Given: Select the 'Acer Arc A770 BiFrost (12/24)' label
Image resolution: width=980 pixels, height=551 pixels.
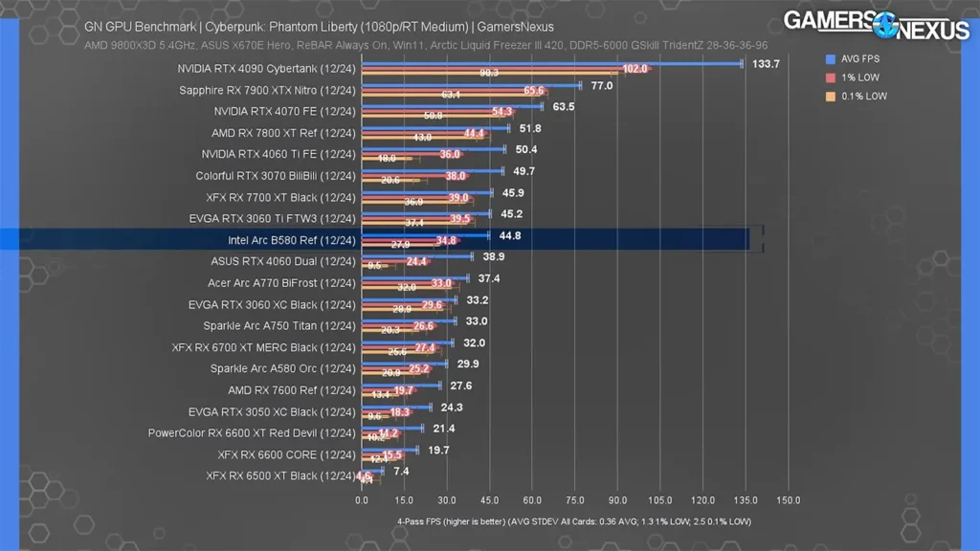Looking at the screenshot, I should click(282, 283).
